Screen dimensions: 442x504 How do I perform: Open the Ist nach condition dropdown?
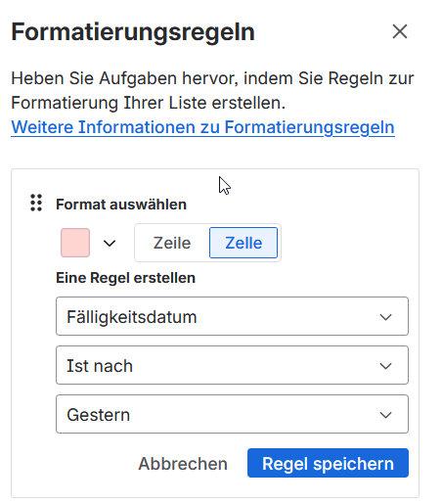click(x=232, y=365)
